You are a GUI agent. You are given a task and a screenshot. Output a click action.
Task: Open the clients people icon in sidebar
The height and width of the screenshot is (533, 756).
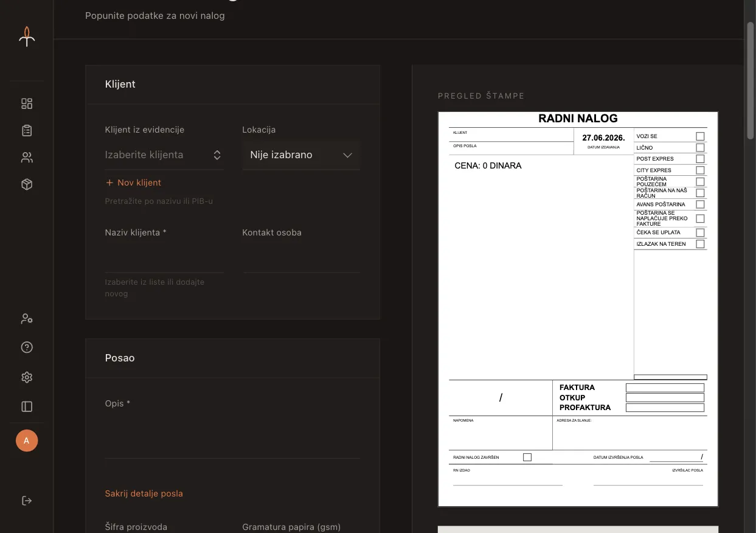[x=27, y=158]
